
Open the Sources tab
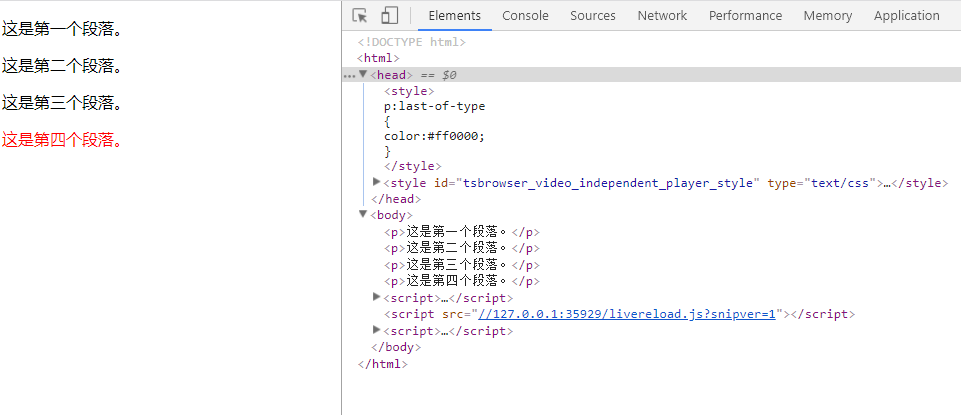click(593, 15)
